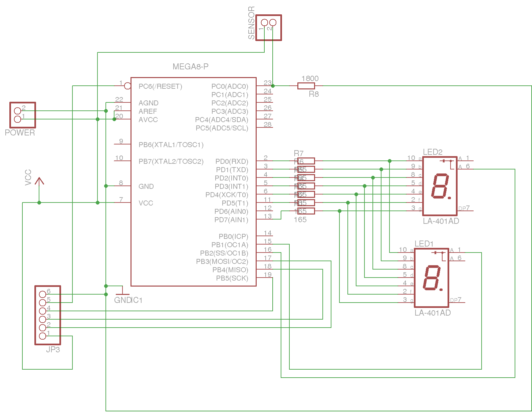Click pin 3 circle of JP3 header
Viewport: 532px width, 412px height.
(x=42, y=319)
